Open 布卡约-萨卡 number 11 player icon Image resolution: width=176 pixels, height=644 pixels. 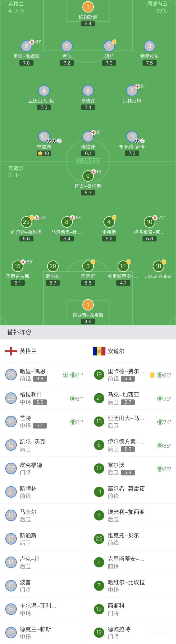pos(132,137)
